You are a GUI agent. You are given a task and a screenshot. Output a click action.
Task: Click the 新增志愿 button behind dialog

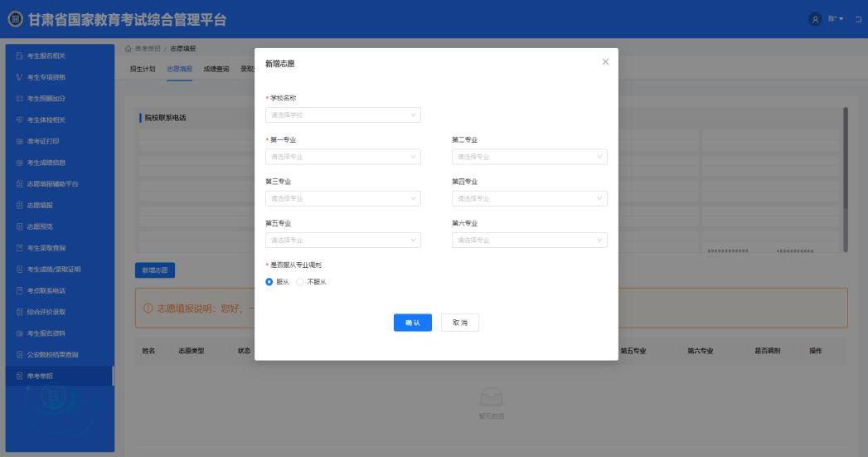coord(155,270)
